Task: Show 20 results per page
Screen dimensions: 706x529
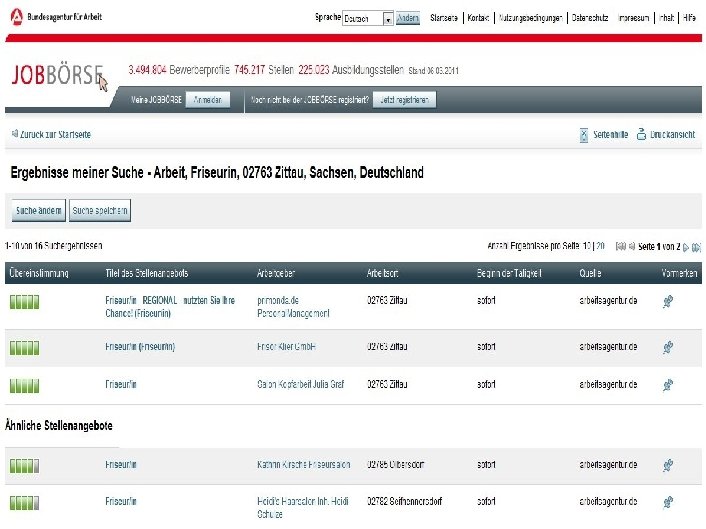Action: 600,246
